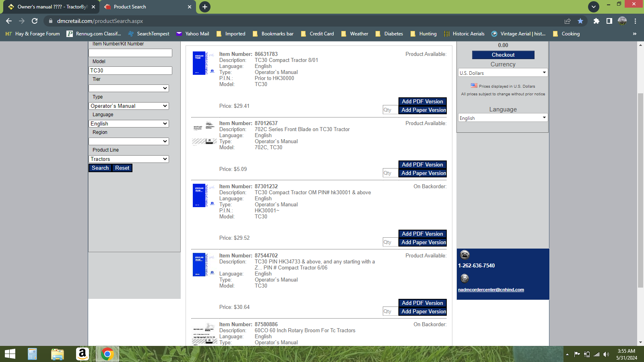The width and height of the screenshot is (644, 362).
Task: Open a new browser tab
Action: (205, 7)
